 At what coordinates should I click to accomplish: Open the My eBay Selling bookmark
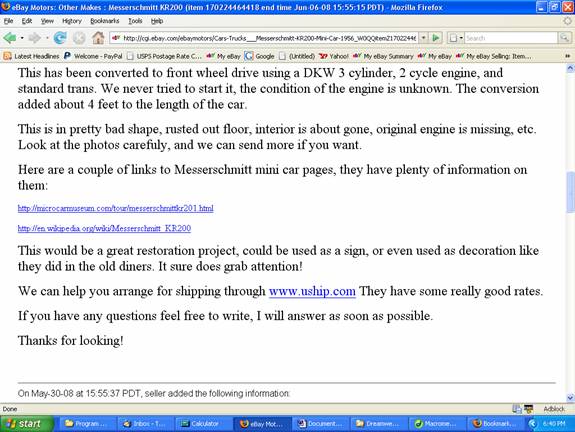494,56
